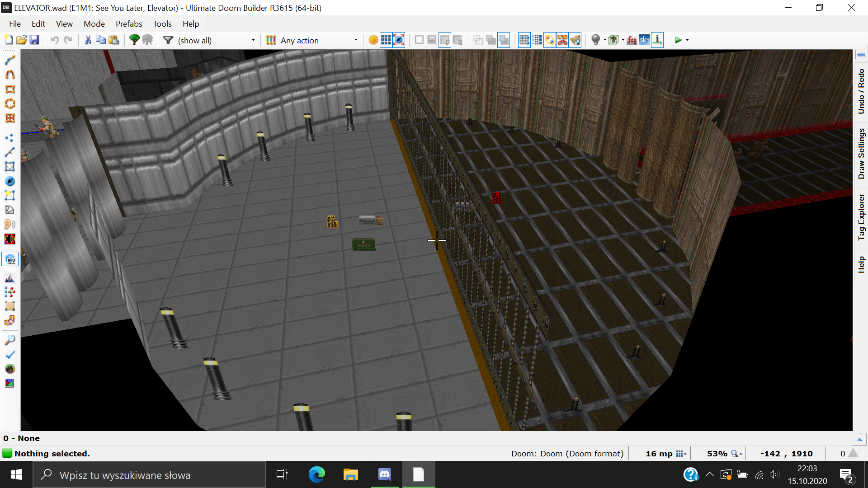
Task: Open the View menu
Action: (x=64, y=24)
